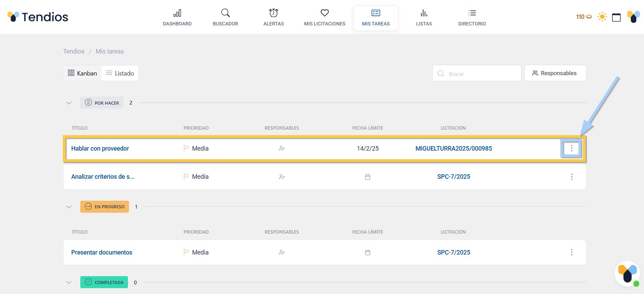Add responsible to Presentar documentos task

(x=282, y=252)
